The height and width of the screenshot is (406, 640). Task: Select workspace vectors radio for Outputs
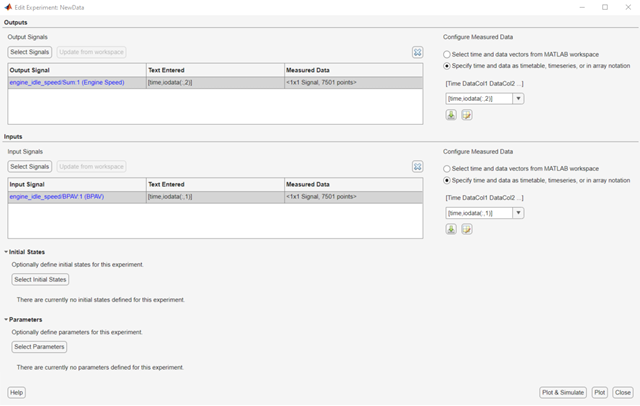447,54
